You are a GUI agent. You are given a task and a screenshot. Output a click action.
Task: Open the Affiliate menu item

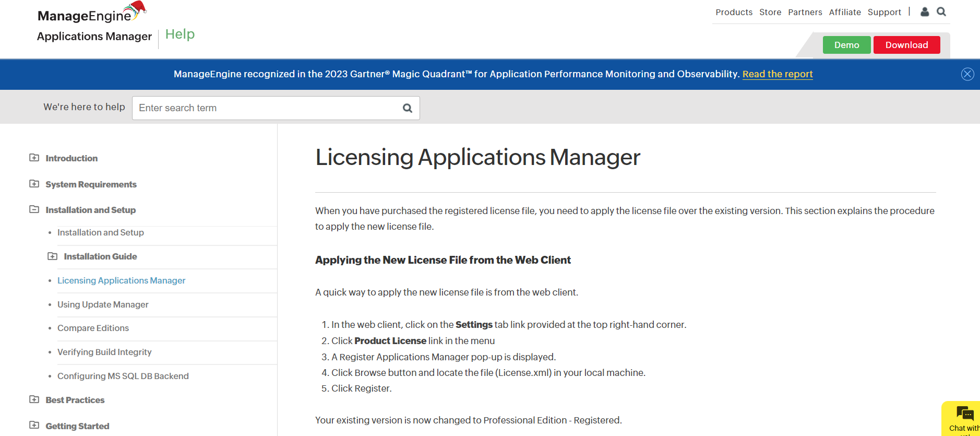pyautogui.click(x=845, y=12)
